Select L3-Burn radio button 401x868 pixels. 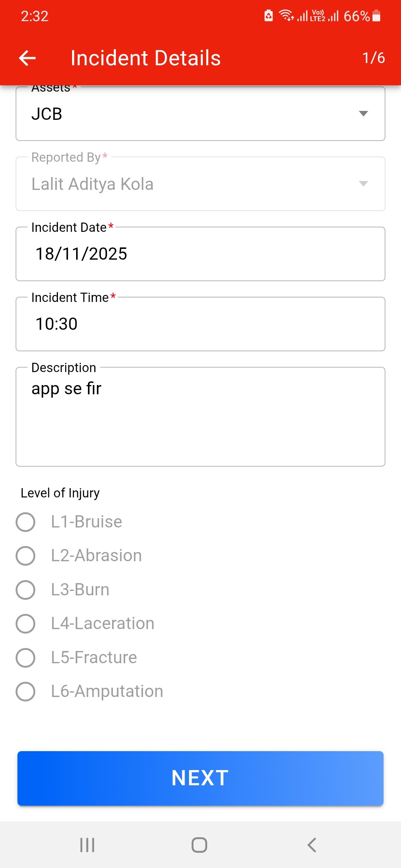(x=26, y=590)
